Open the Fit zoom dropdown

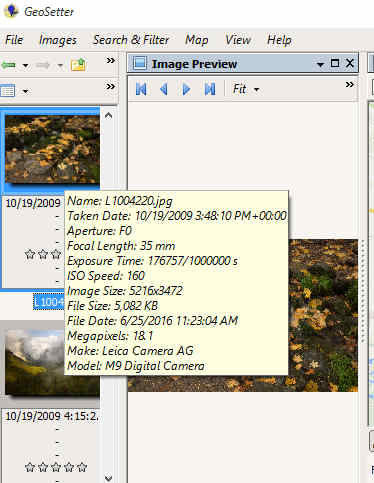[246, 89]
